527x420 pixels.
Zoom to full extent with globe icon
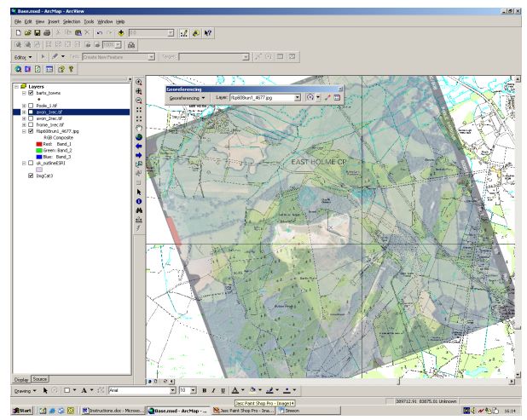coord(139,137)
